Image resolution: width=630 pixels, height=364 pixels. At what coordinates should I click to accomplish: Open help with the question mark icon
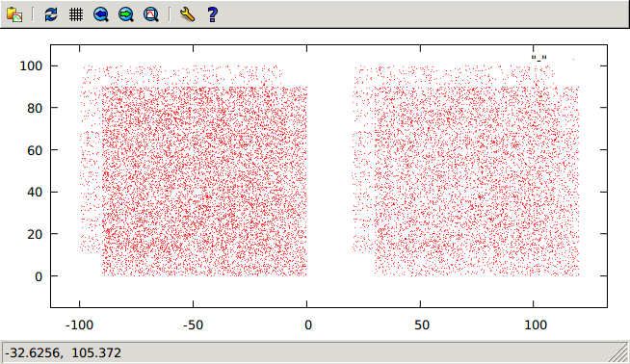(213, 14)
